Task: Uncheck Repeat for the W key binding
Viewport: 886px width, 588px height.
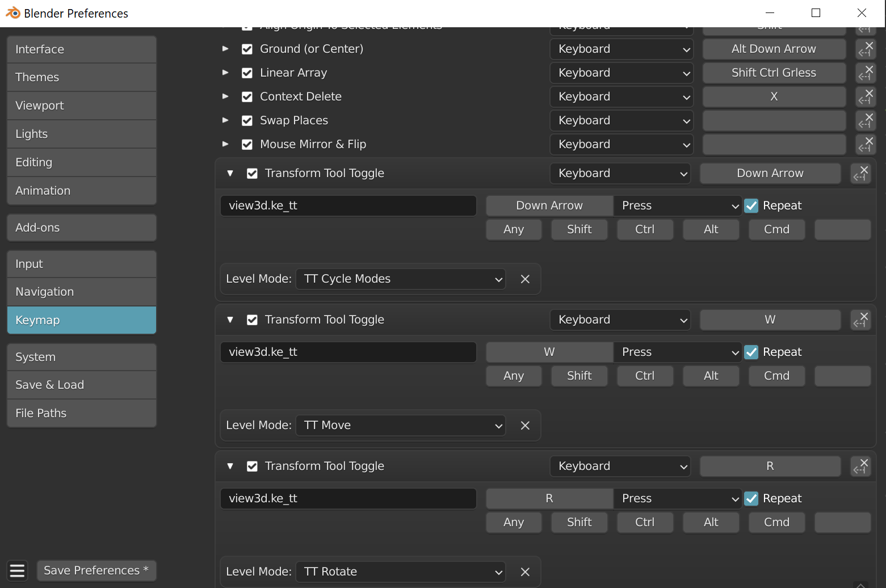Action: (x=751, y=352)
